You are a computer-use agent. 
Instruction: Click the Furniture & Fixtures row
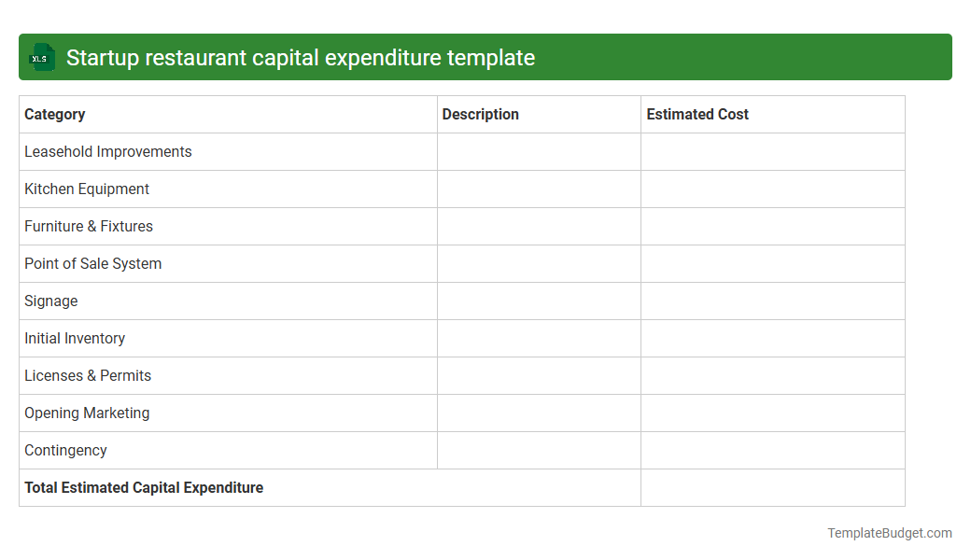[89, 226]
